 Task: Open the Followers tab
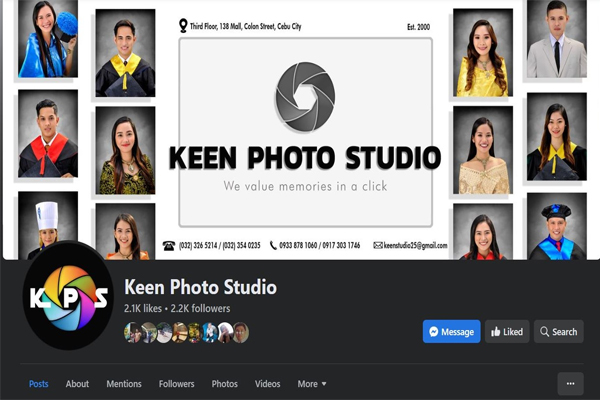point(176,384)
